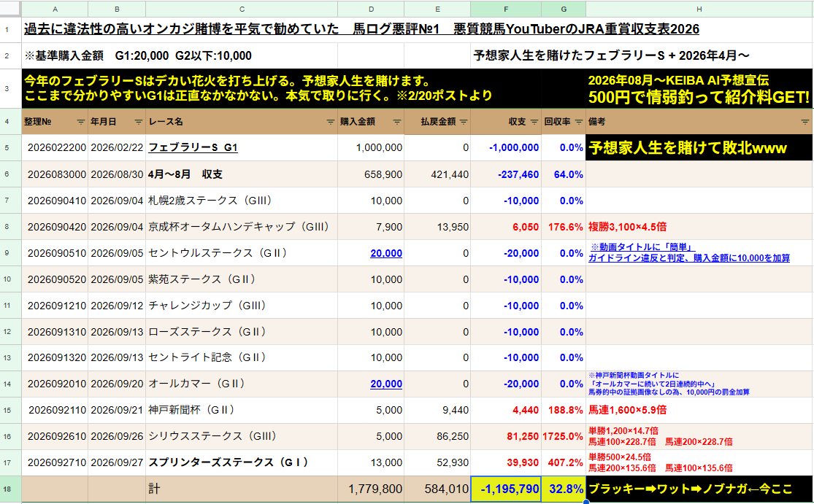Open the filter dropdown for 回収率 column

point(578,122)
